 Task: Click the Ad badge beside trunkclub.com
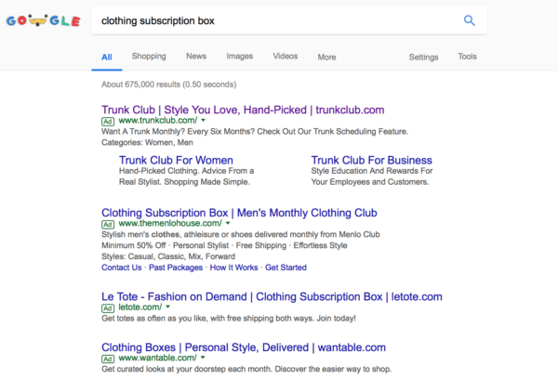(x=108, y=122)
